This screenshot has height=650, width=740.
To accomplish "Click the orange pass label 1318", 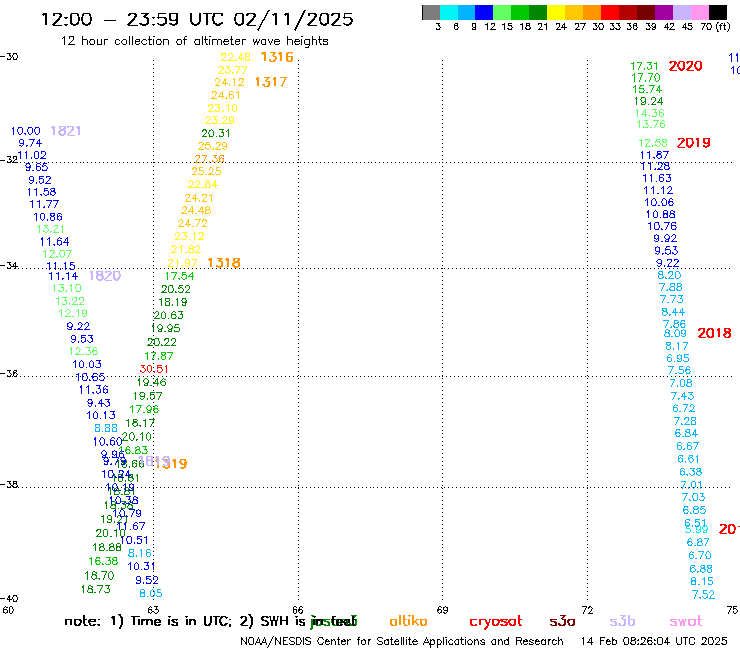I will [224, 263].
